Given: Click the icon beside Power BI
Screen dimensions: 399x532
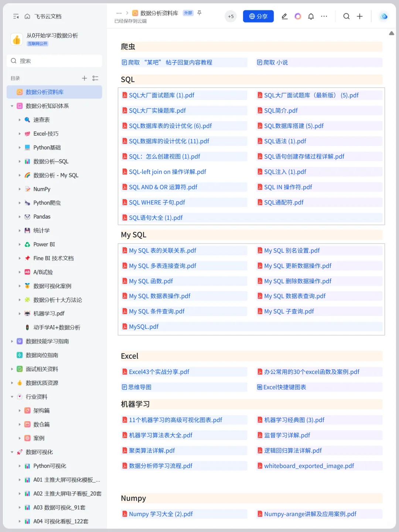Looking at the screenshot, I should click(x=27, y=244).
